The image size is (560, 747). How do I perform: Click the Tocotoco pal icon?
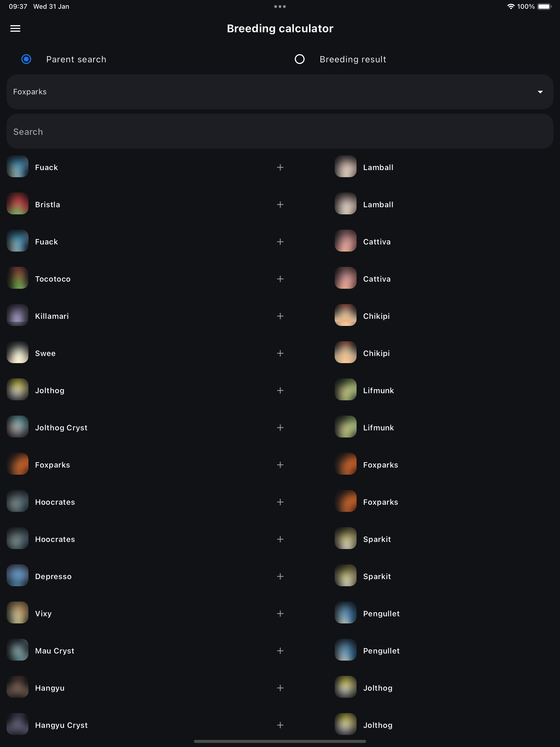pos(17,278)
